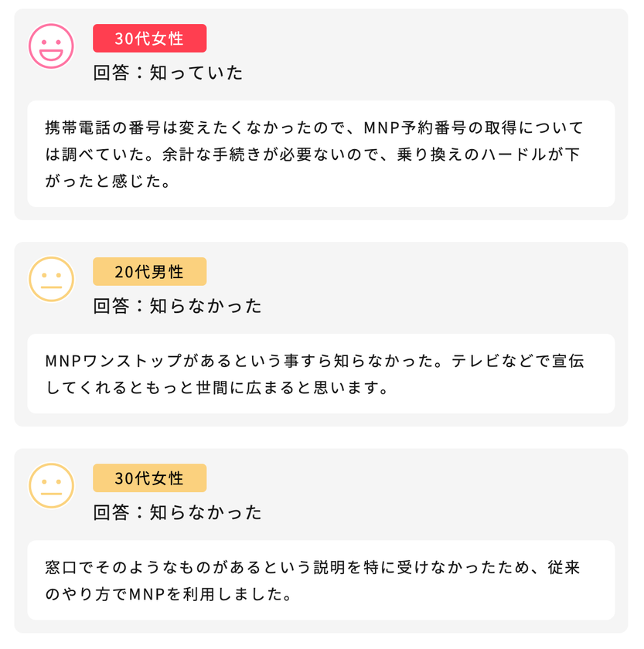Click the line のやり方でMNPを利用しました。

point(169,595)
